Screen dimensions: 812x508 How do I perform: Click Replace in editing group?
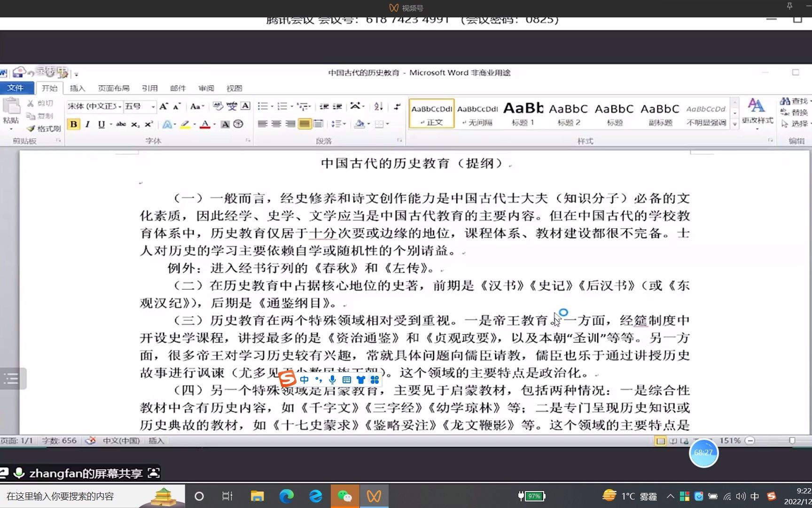(x=794, y=112)
